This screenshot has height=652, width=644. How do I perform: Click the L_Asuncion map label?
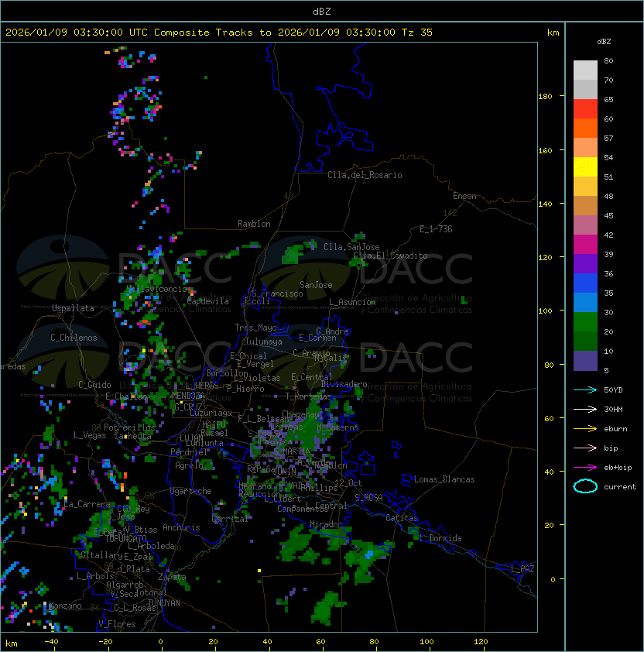pos(352,302)
